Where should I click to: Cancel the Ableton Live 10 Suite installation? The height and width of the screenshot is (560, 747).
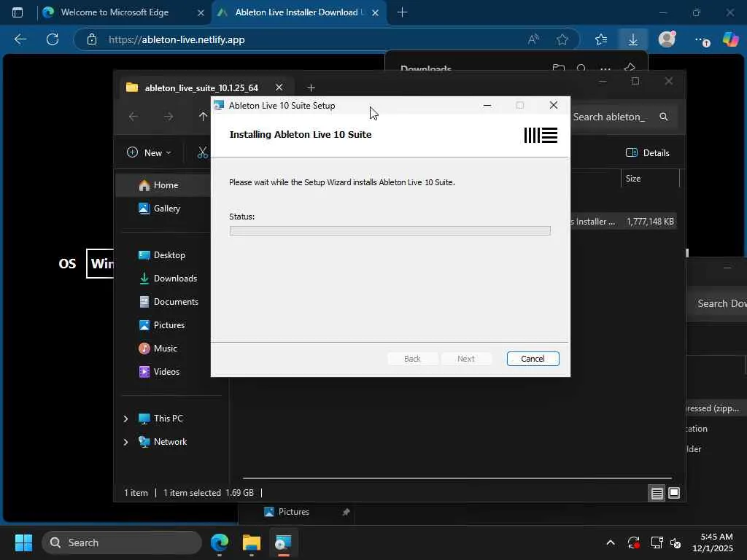coord(533,359)
